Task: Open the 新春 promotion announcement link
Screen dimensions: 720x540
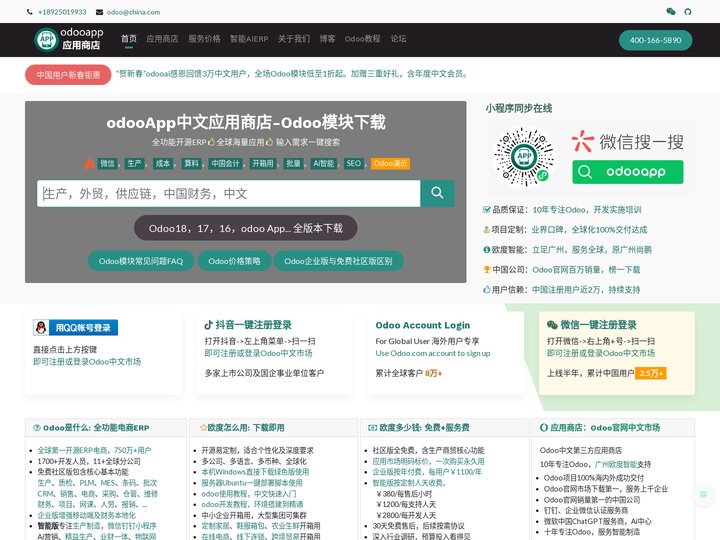Action: 292,73
